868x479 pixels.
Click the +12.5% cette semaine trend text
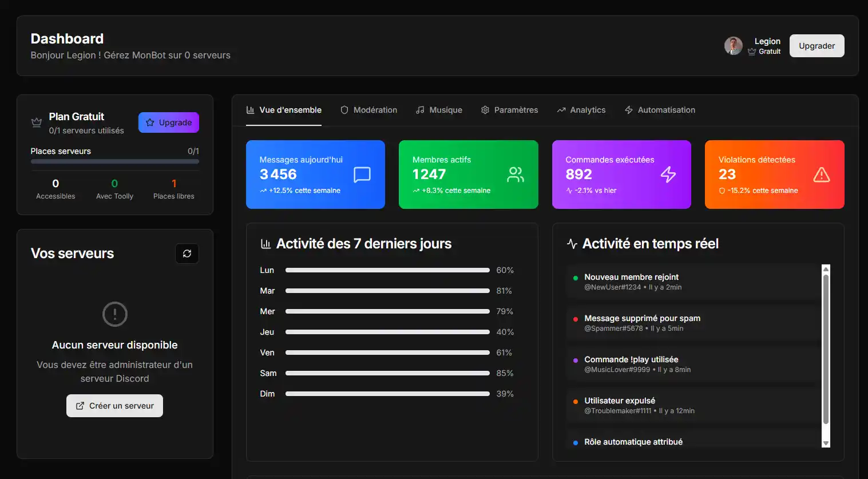pyautogui.click(x=304, y=191)
